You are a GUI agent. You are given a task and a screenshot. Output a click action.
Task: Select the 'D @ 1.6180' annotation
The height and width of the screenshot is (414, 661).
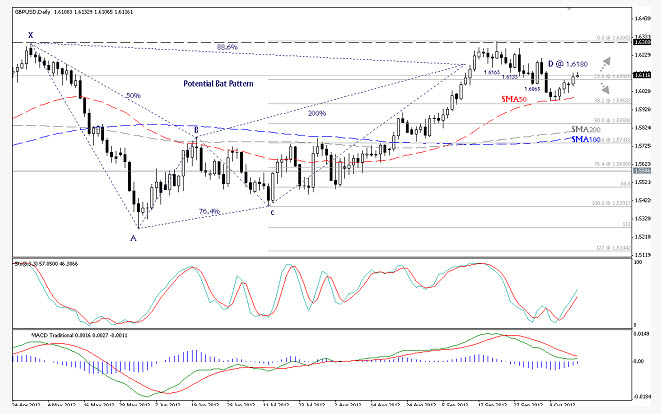click(568, 64)
